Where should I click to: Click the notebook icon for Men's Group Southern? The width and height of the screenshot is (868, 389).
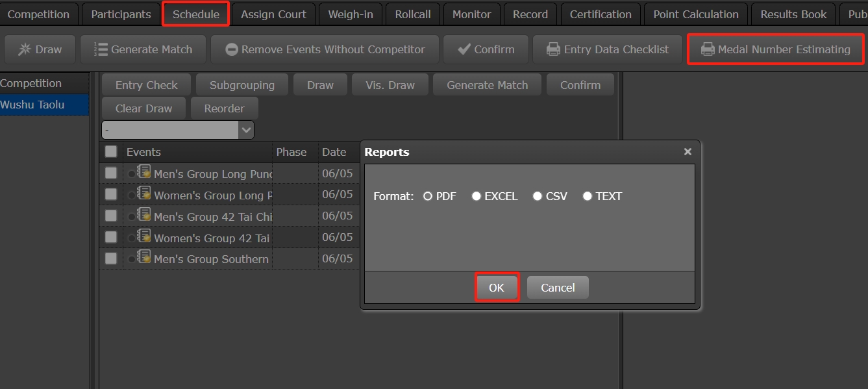144,257
